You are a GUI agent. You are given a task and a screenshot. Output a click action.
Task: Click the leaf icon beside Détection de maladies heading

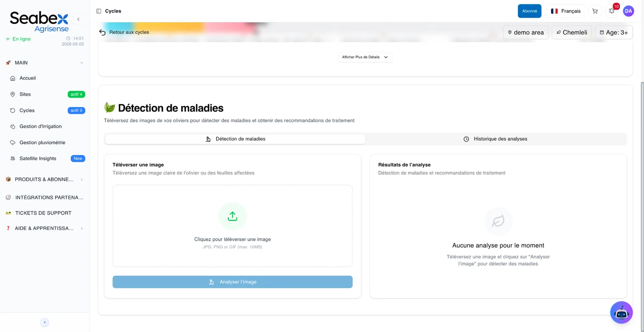click(109, 107)
